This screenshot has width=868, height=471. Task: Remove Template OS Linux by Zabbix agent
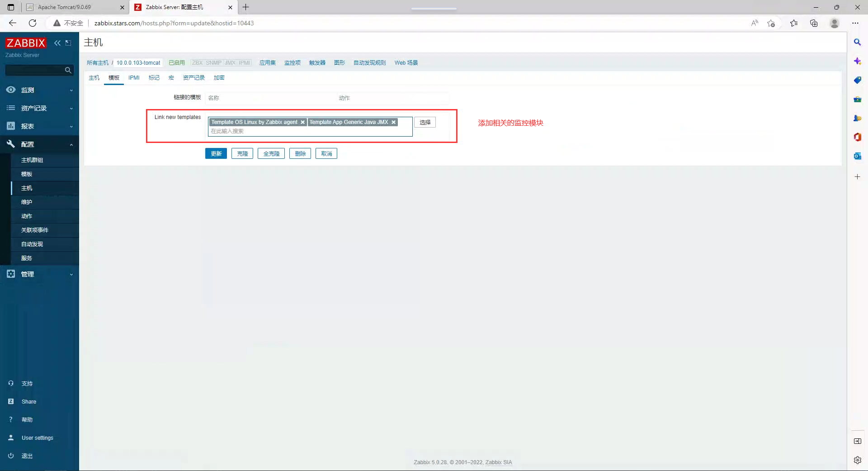pos(302,122)
